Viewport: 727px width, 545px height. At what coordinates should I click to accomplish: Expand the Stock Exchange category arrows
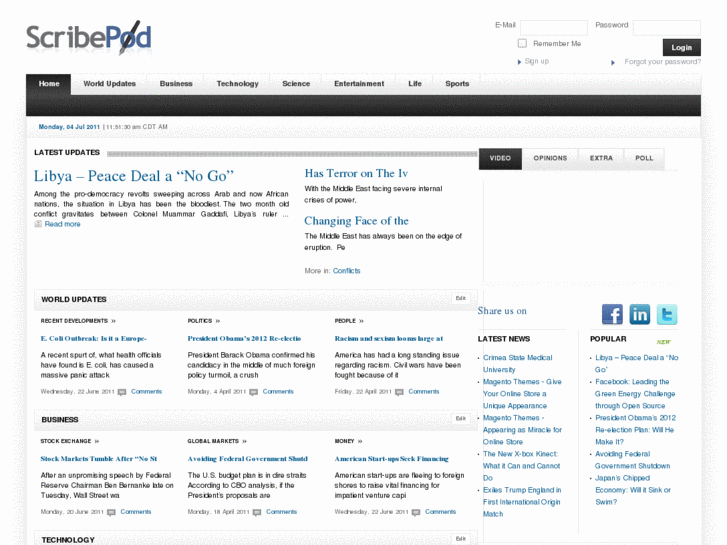pyautogui.click(x=97, y=441)
